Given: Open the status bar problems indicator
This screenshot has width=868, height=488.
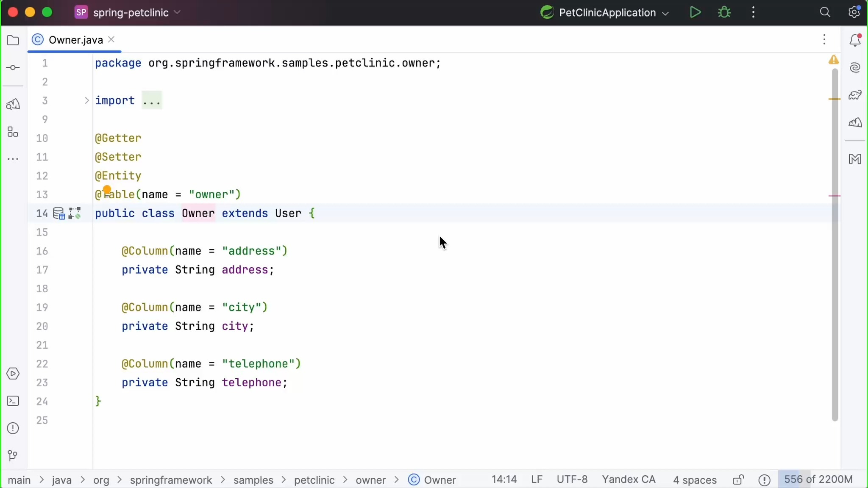Looking at the screenshot, I should click(x=764, y=480).
